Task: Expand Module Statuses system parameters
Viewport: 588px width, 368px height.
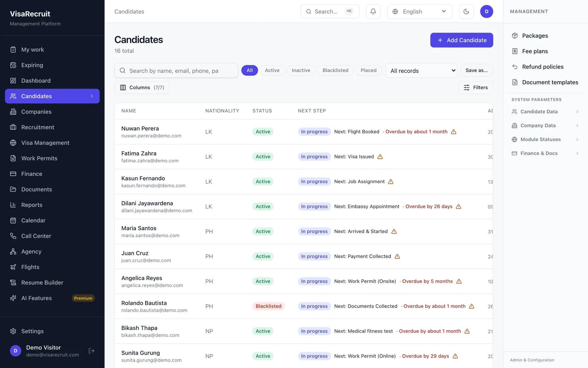Action: pyautogui.click(x=546, y=139)
